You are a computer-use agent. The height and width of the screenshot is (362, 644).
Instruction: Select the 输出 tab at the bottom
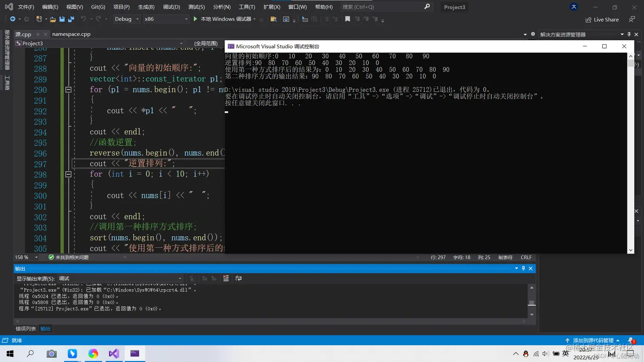pos(45,329)
